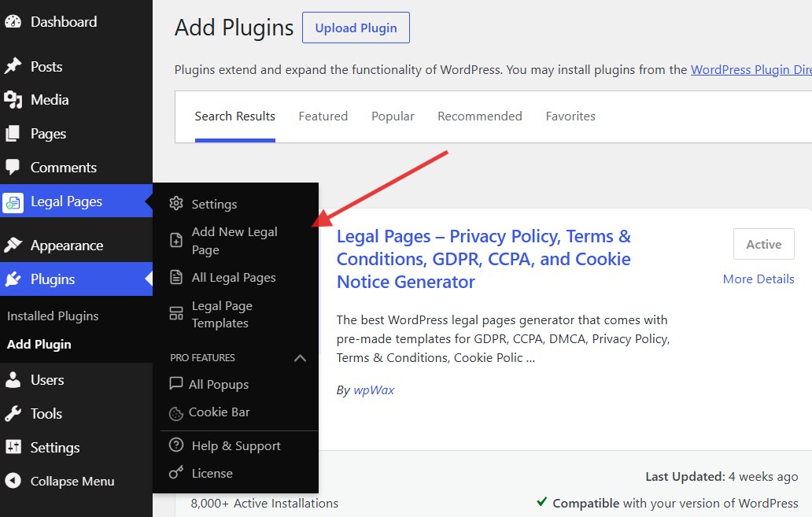Click the green compatibility checkmark icon
Screen dimensions: 812x517
541,501
